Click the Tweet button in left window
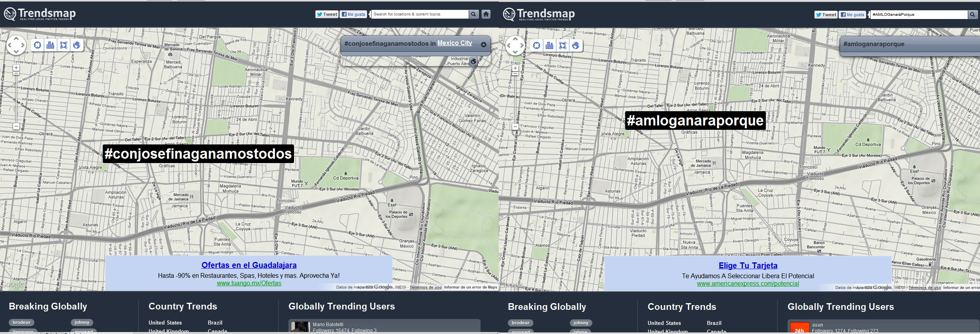 click(327, 14)
